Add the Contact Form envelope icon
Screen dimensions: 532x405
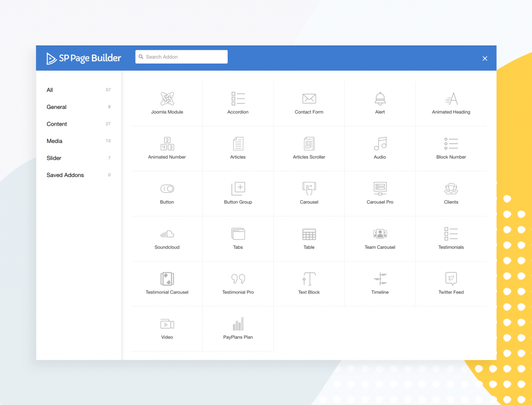coord(309,98)
